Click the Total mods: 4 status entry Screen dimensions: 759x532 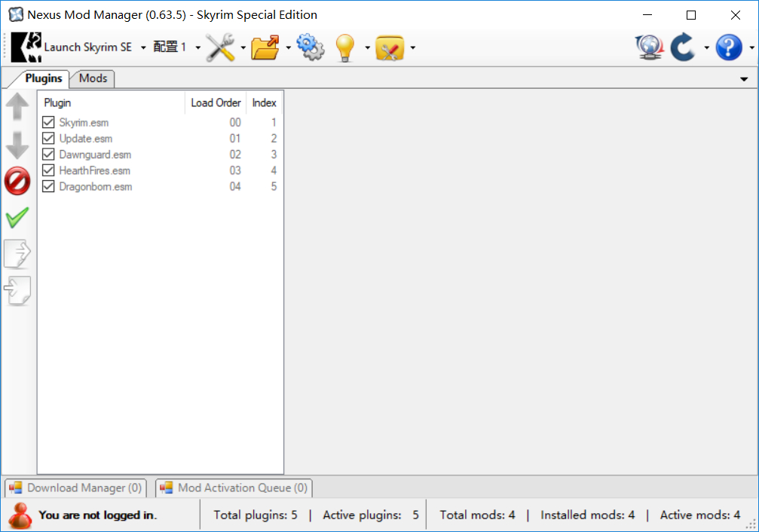[x=477, y=515]
